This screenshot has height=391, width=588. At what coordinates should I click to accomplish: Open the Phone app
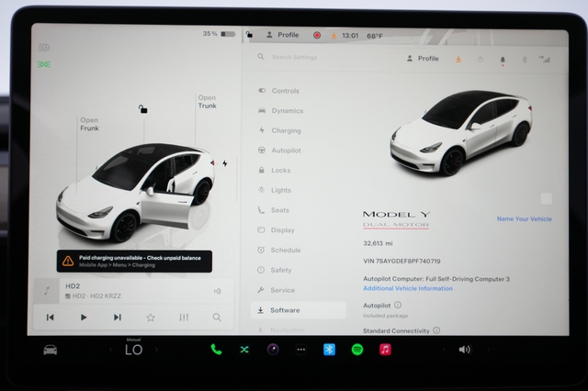[216, 350]
